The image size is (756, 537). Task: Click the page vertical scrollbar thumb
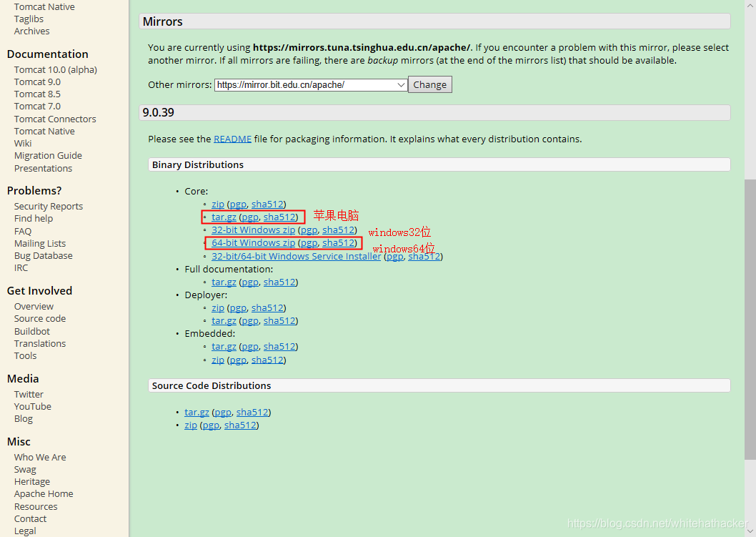750,319
